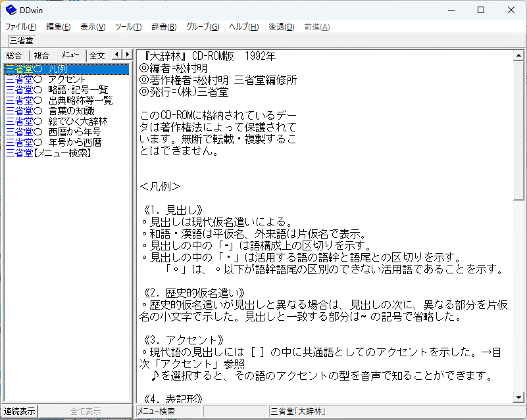Click the 三省堂「大辞林」 status bar label

point(298,411)
